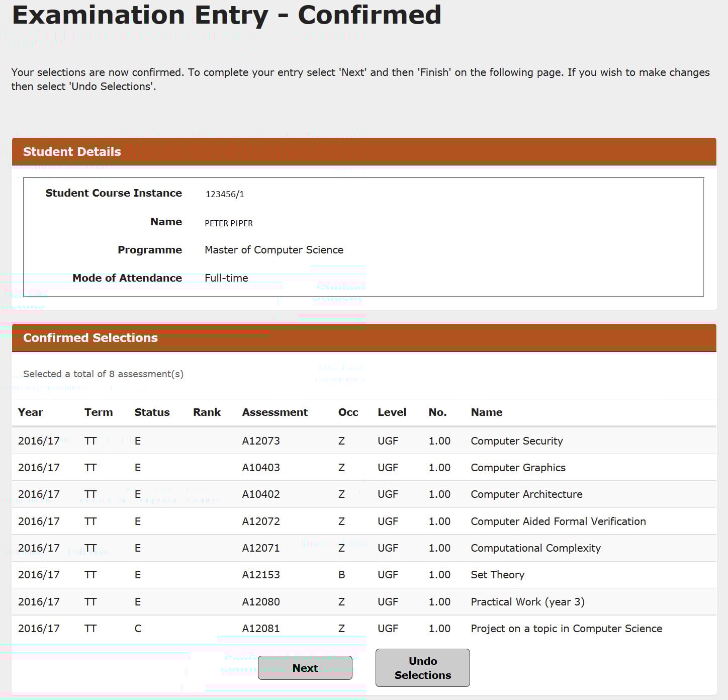Click the Next button
Image resolution: width=728 pixels, height=700 pixels.
[305, 668]
